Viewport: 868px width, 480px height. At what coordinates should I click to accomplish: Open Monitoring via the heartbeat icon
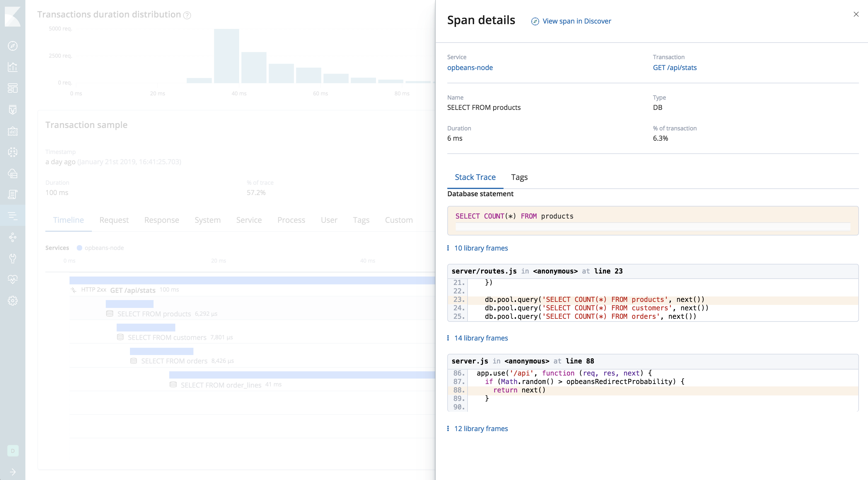point(12,279)
